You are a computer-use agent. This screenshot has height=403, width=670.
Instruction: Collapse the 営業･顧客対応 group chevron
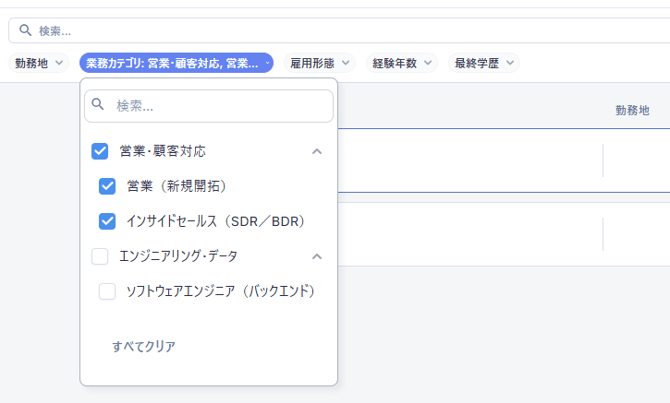pos(317,152)
